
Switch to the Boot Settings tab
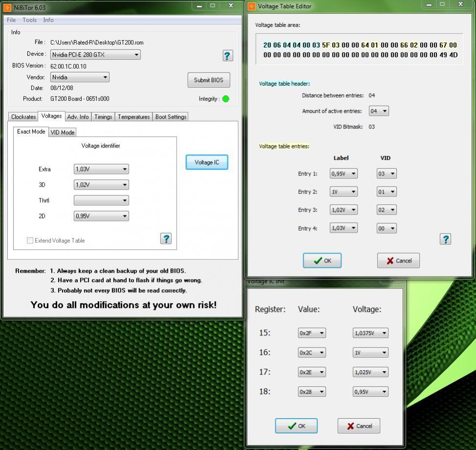click(x=171, y=117)
